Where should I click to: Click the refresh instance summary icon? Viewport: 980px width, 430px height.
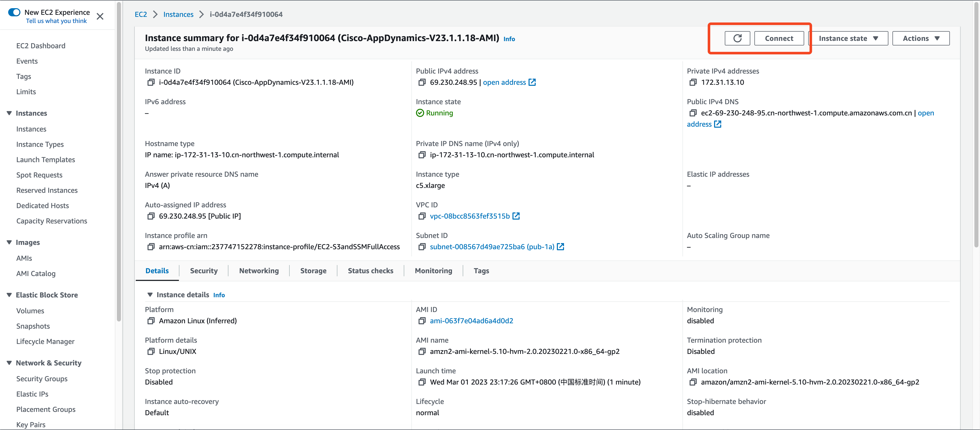737,39
